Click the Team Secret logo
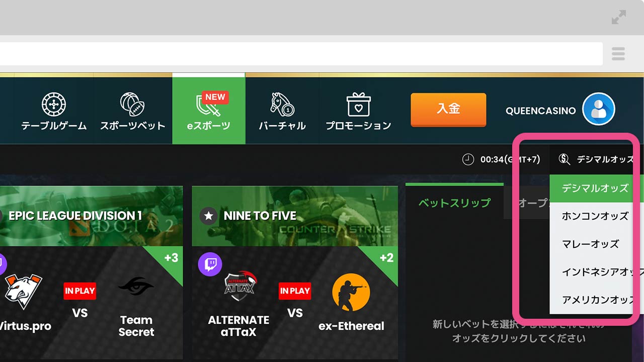Screen dimensions: 644x362 coord(136,287)
